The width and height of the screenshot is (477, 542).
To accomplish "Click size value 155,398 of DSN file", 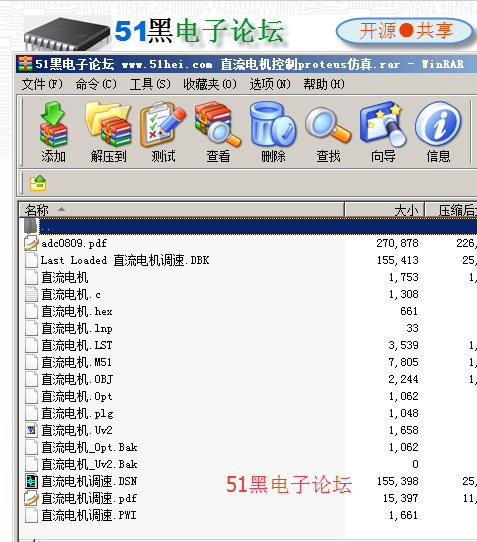I will [x=398, y=481].
